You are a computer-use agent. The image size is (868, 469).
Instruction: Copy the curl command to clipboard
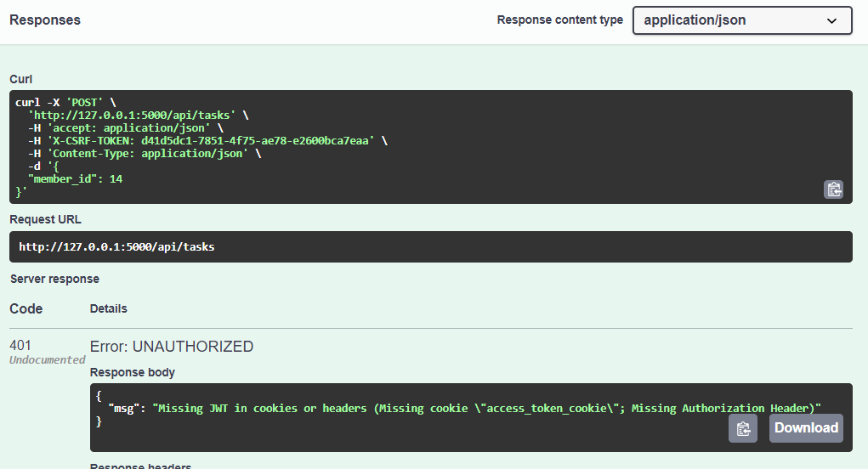833,189
